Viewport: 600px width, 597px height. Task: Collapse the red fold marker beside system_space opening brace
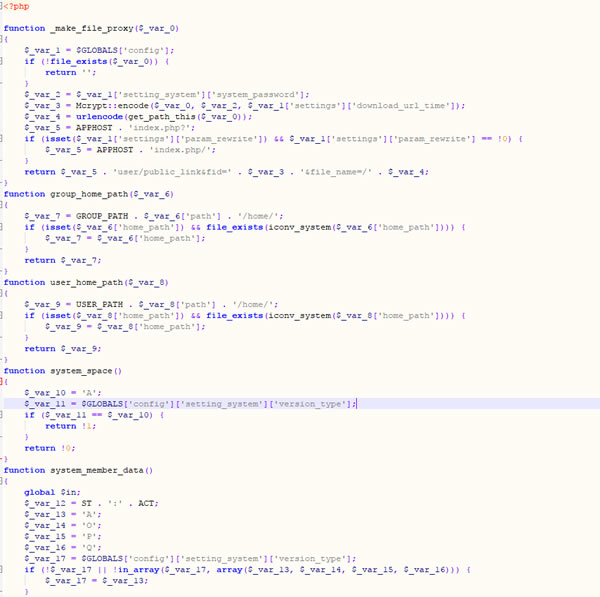pyautogui.click(x=1, y=382)
